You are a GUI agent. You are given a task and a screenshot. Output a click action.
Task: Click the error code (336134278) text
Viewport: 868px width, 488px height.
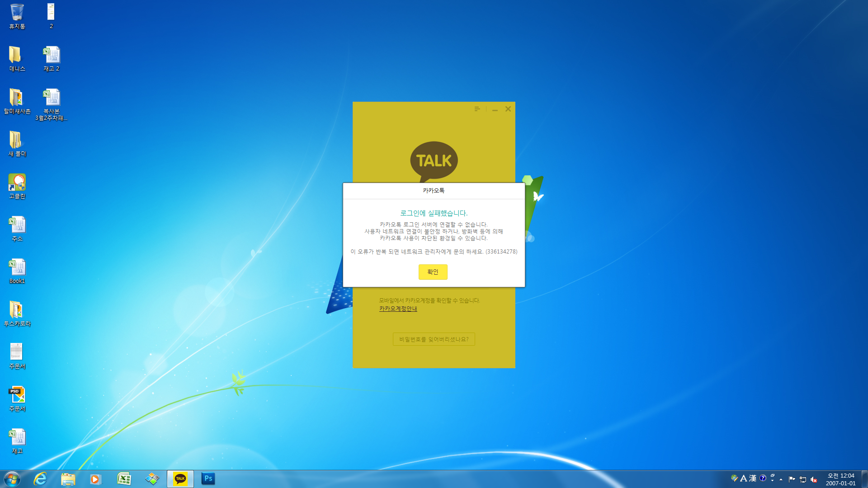(501, 252)
